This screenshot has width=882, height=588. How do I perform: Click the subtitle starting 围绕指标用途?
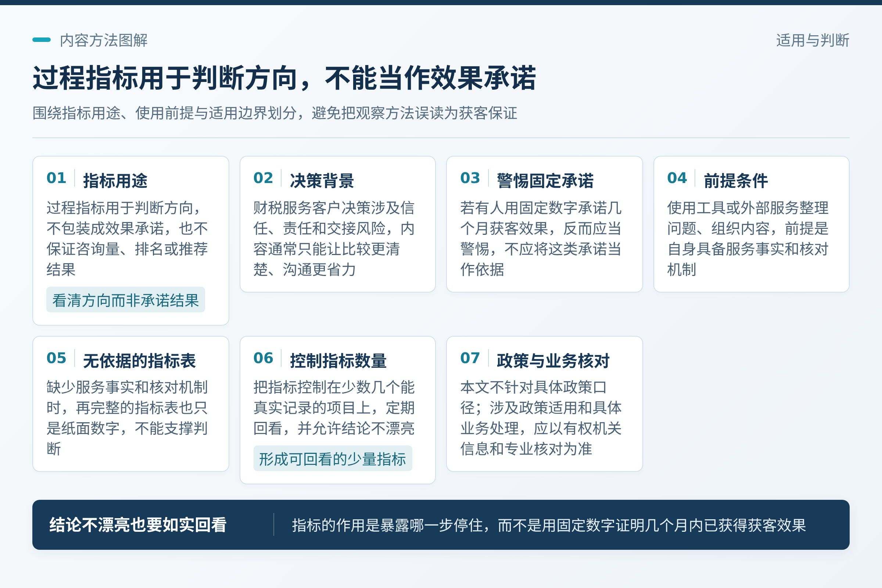point(275,113)
